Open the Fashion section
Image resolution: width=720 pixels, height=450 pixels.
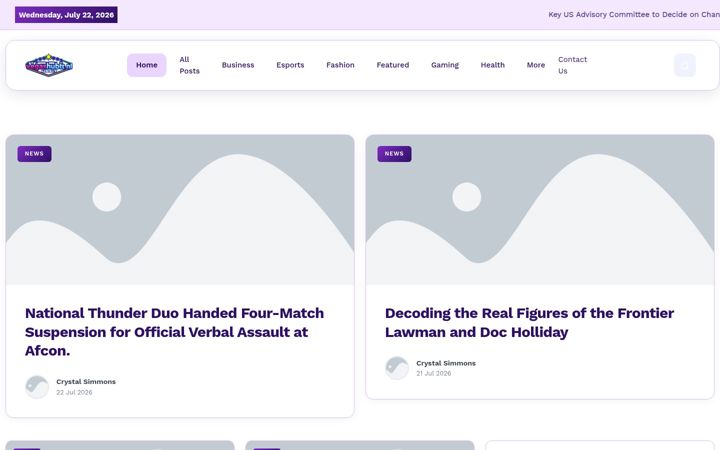(x=340, y=65)
